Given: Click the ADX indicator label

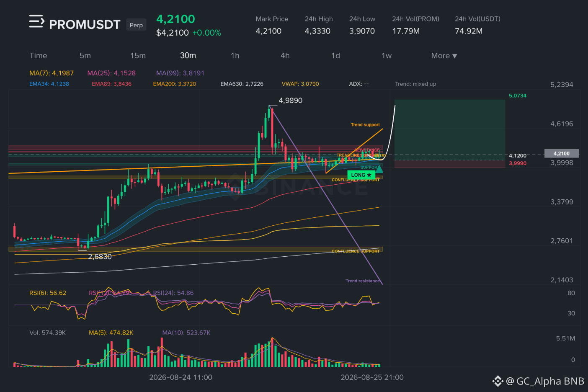Looking at the screenshot, I should [359, 84].
